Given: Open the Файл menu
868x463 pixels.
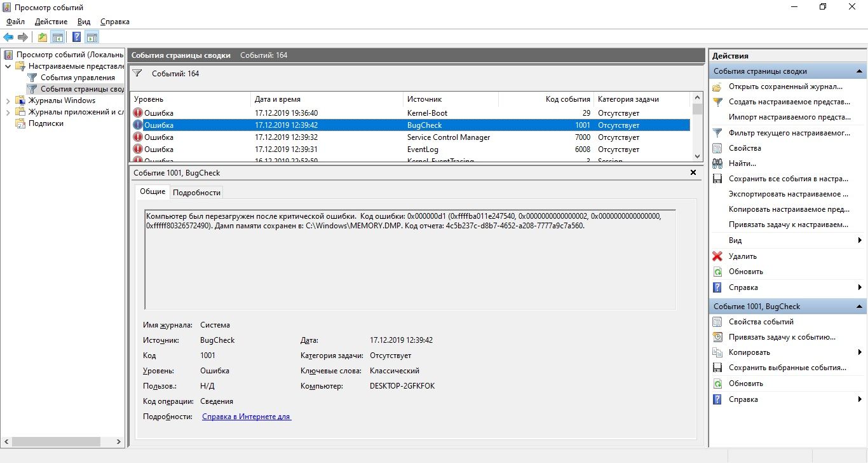Looking at the screenshot, I should (15, 22).
